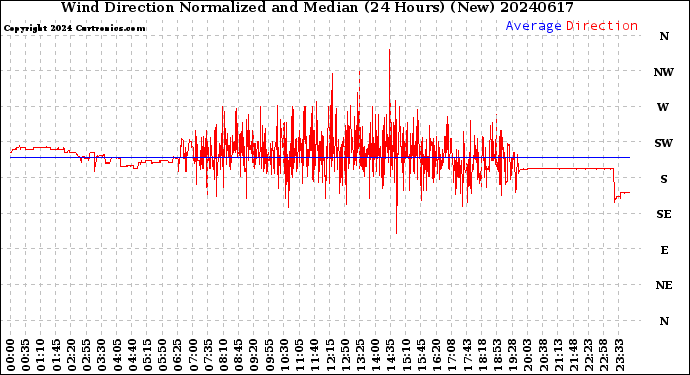Click the 13:25 time axis label
Screen dimensions: 690x375
tap(360, 355)
